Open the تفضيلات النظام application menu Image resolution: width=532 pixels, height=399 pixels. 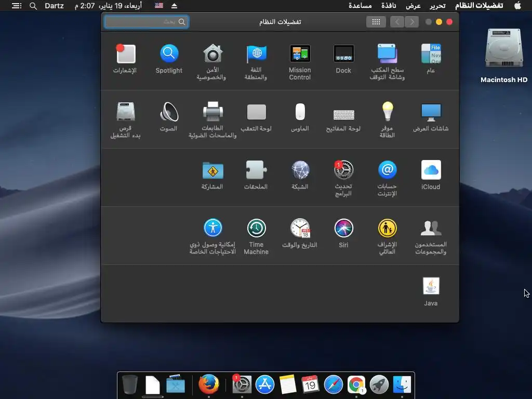[479, 6]
